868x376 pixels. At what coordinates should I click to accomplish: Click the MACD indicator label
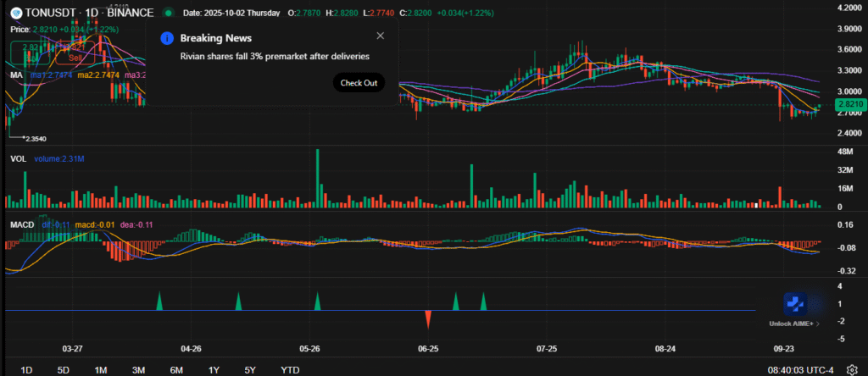click(x=22, y=224)
